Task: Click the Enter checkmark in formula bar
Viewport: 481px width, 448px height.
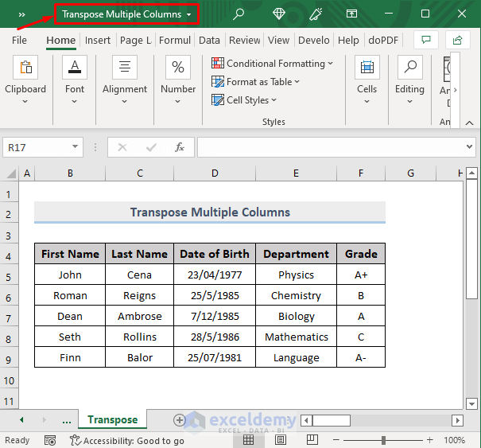Action: coord(151,148)
